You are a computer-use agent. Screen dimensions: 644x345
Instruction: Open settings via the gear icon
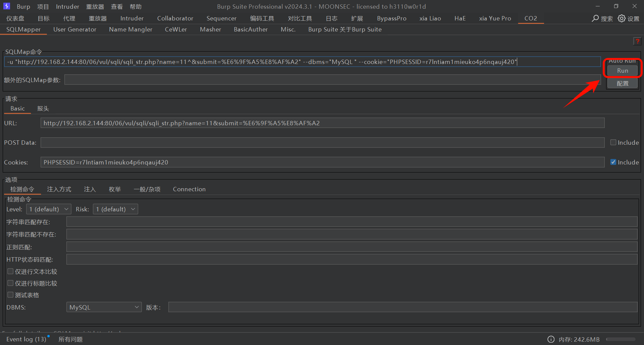(x=622, y=18)
